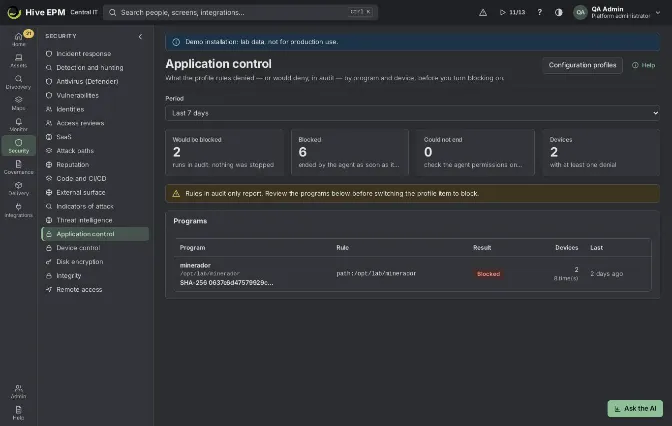Screen dimensions: 672x426
Task: Open Threat intelligence
Action: [x=95, y=220]
